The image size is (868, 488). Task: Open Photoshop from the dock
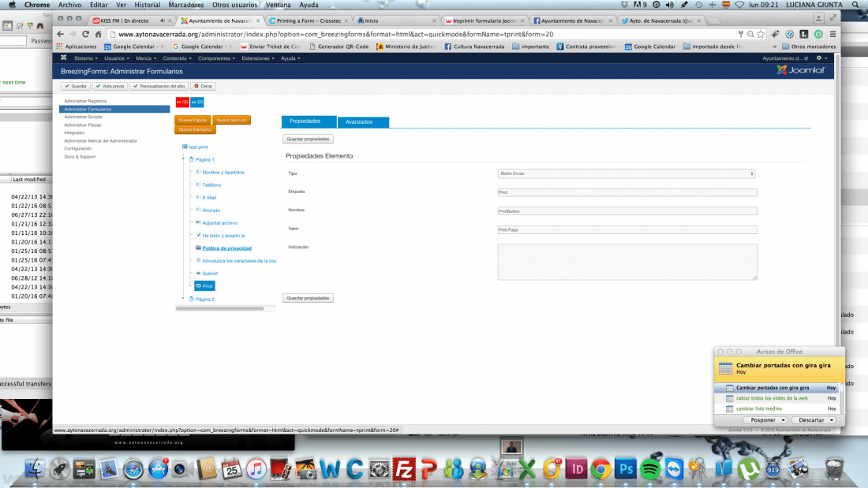coord(626,469)
